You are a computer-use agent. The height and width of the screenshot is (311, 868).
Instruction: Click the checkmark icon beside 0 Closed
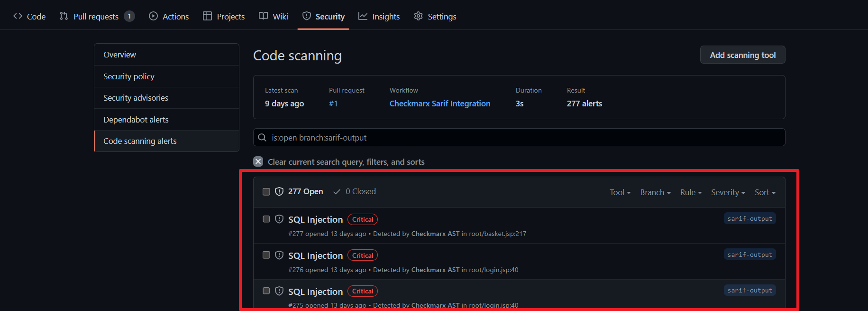coord(337,191)
